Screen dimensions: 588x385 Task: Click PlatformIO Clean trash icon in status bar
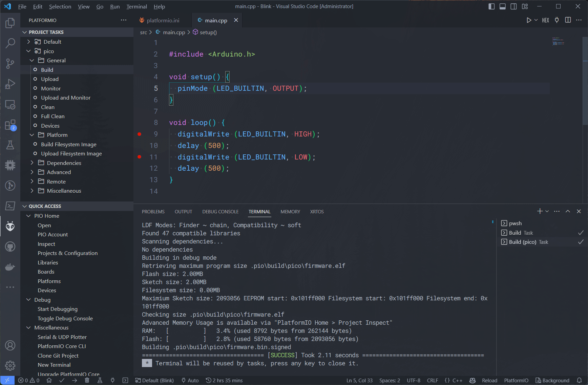tap(87, 380)
